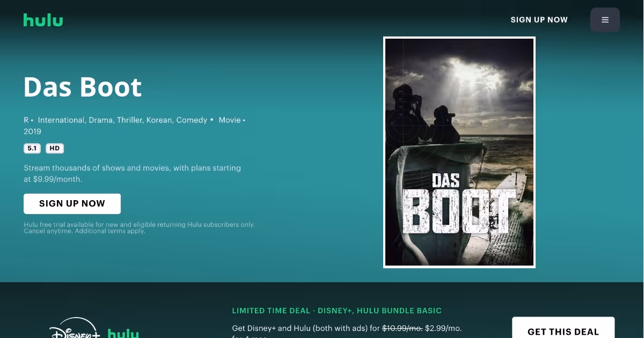Screen dimensions: 644x338
Task: Click the 'Stream thousands of shows' description
Action: coord(132,174)
